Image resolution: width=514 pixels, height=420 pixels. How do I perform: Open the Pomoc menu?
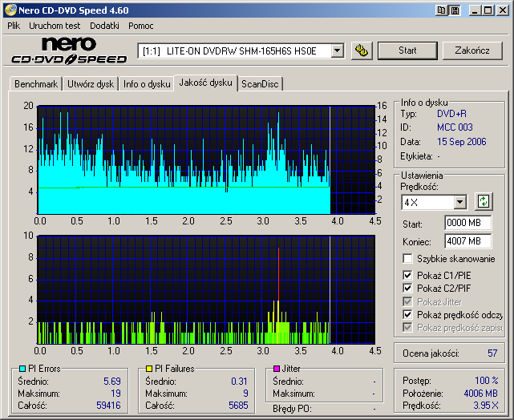pos(141,26)
